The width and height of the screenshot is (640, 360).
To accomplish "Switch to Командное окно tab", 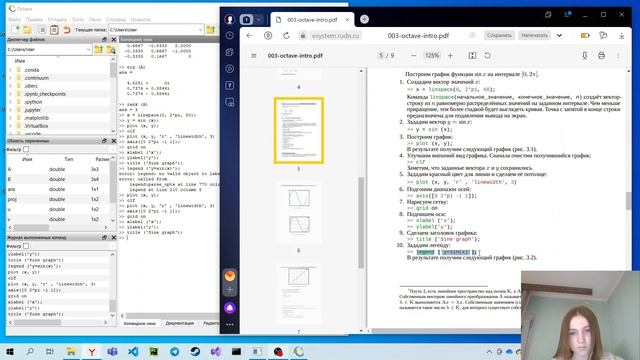I will click(140, 323).
